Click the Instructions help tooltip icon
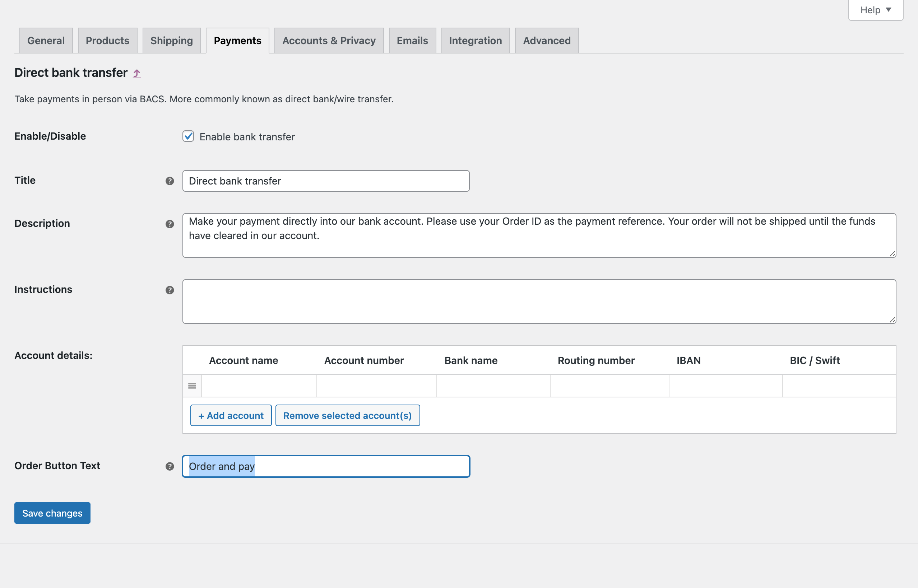This screenshot has width=918, height=588. (x=170, y=290)
